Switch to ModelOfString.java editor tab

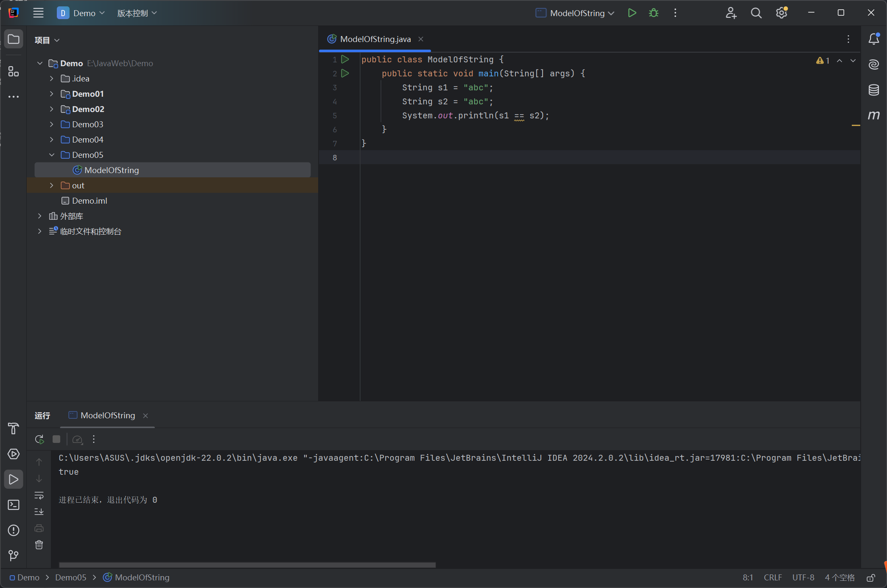point(375,39)
